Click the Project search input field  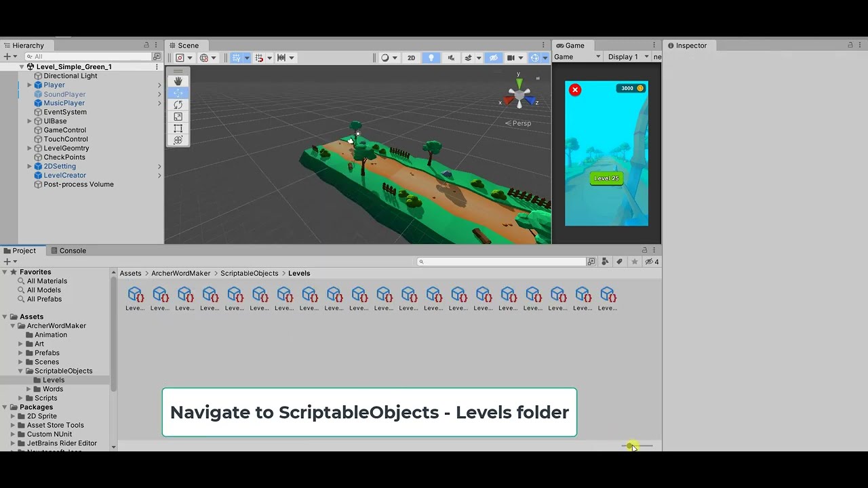pyautogui.click(x=502, y=262)
